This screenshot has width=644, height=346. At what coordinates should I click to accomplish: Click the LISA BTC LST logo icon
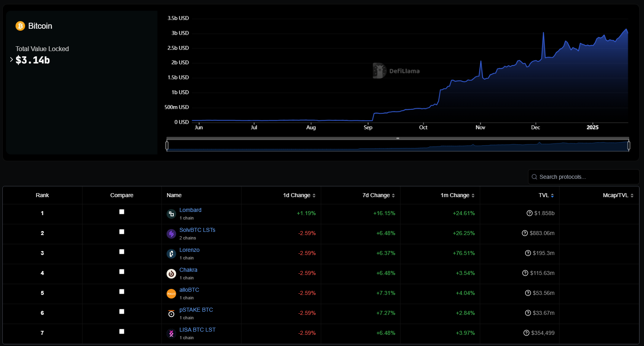171,334
